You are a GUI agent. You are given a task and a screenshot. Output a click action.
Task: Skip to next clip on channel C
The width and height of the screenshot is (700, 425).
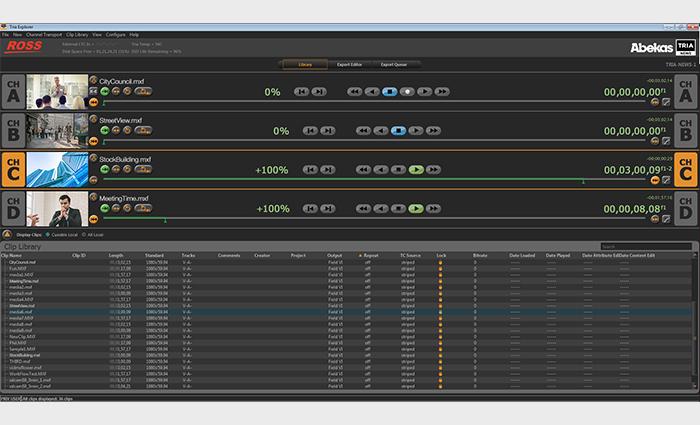pos(327,170)
